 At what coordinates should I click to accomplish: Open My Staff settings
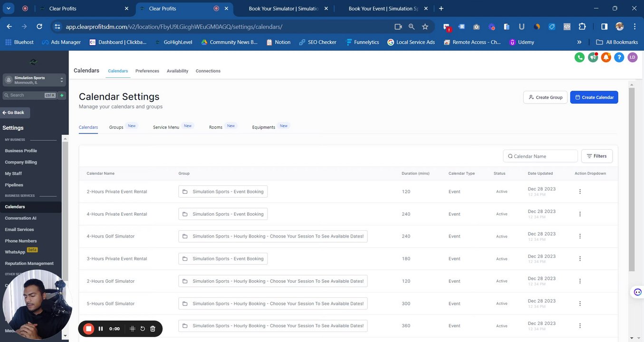click(13, 173)
